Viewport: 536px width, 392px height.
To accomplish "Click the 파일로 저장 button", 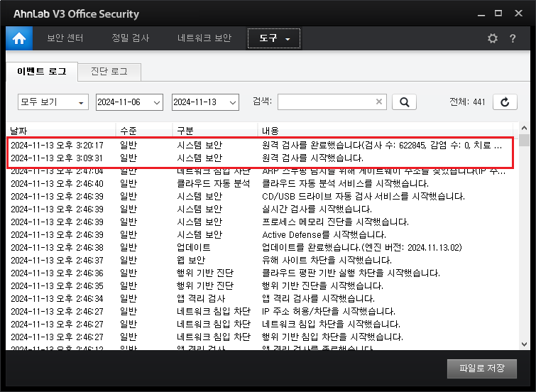I will tap(481, 369).
